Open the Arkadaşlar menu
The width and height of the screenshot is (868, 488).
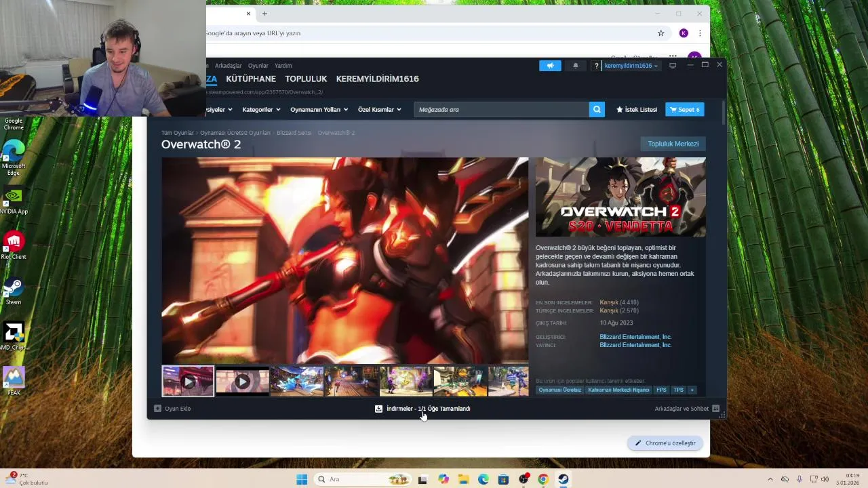pos(229,66)
